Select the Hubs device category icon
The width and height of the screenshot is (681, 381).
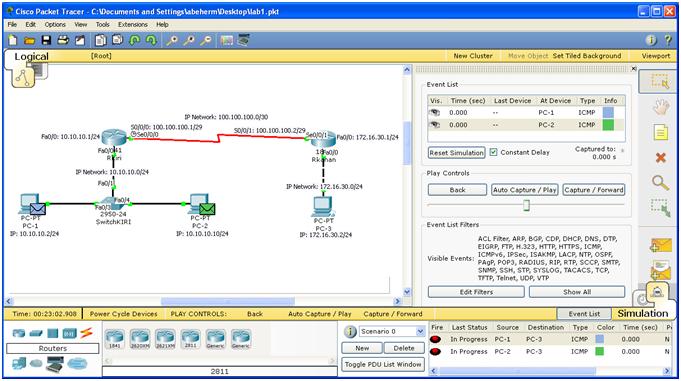(x=53, y=333)
